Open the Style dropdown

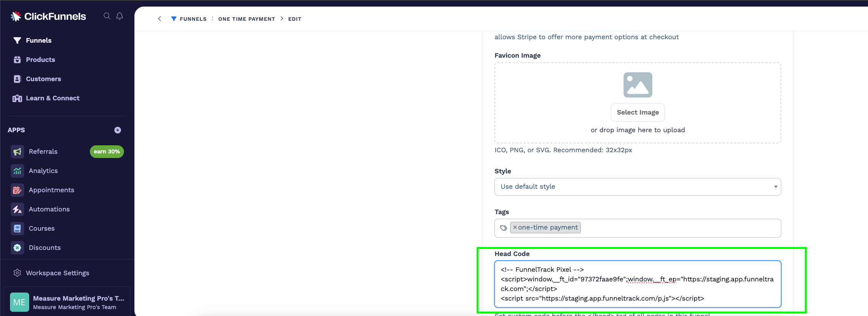(x=638, y=187)
